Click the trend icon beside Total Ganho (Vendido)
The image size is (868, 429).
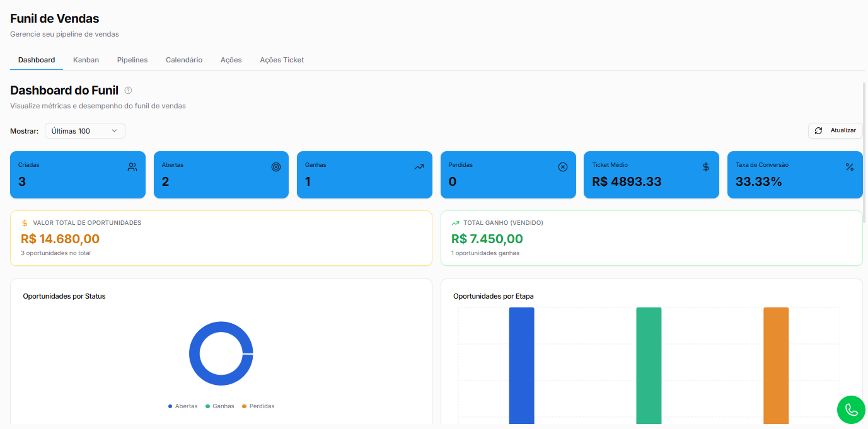click(x=456, y=223)
